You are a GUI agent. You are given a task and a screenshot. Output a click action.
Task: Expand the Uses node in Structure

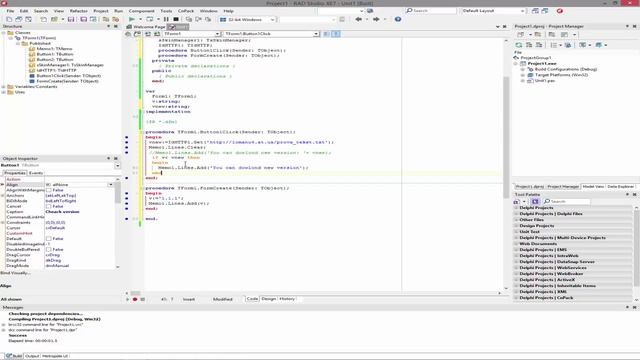point(3,92)
